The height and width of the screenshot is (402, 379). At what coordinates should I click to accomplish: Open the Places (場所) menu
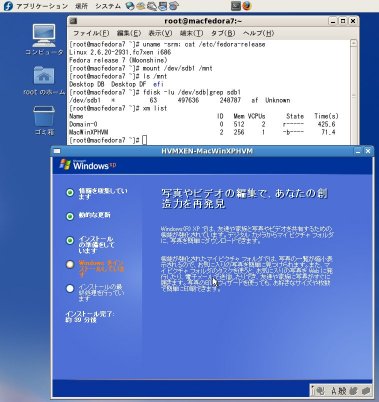(81, 6)
